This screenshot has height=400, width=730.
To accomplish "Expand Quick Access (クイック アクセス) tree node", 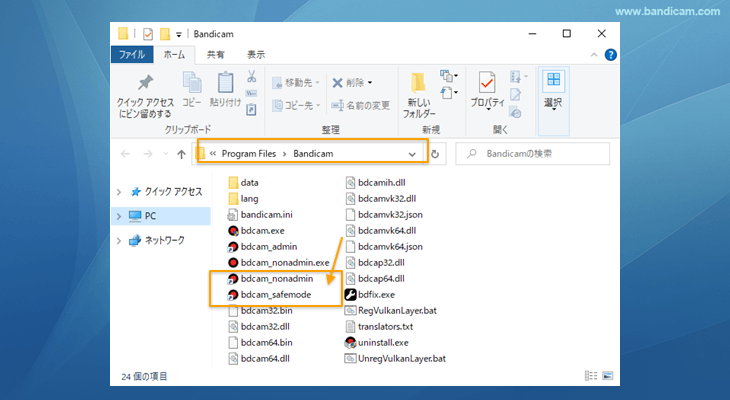I will point(119,192).
